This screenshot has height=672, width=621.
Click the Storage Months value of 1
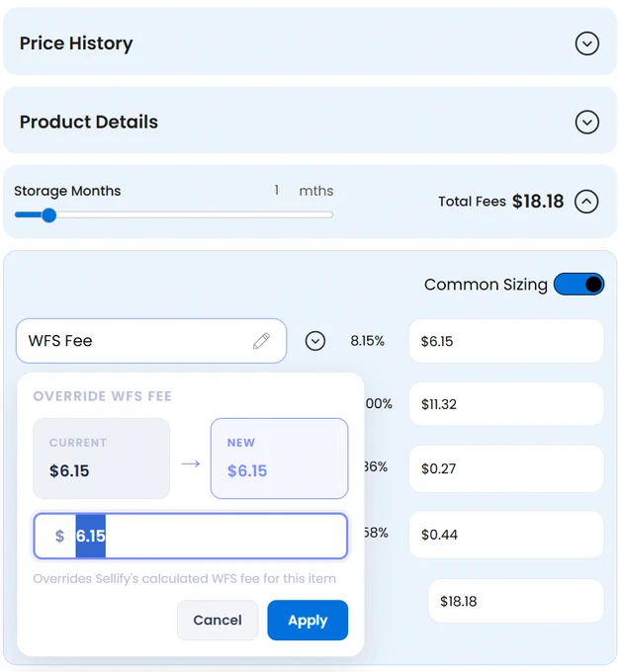point(277,190)
